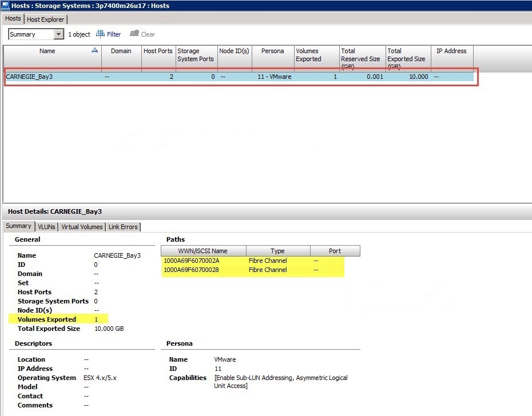Click the Name column sort arrow
Image resolution: width=532 pixels, height=416 pixels.
point(94,51)
